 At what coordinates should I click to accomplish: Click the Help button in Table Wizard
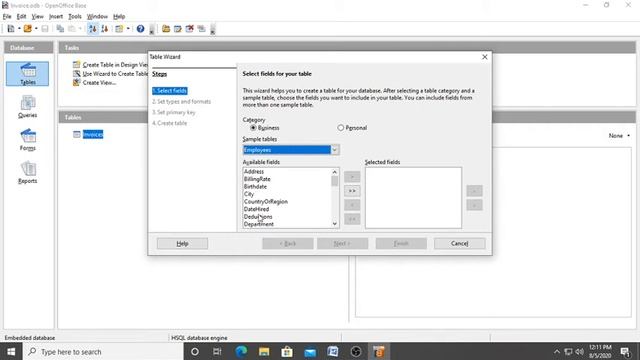(x=182, y=244)
